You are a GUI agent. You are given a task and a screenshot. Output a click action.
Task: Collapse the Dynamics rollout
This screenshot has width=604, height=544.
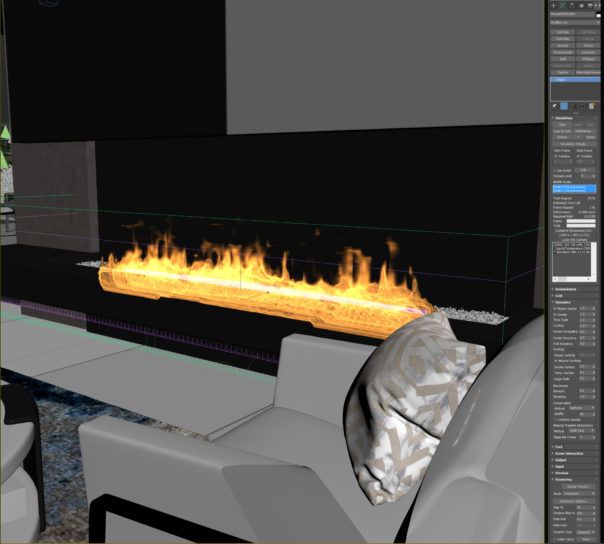(x=563, y=302)
